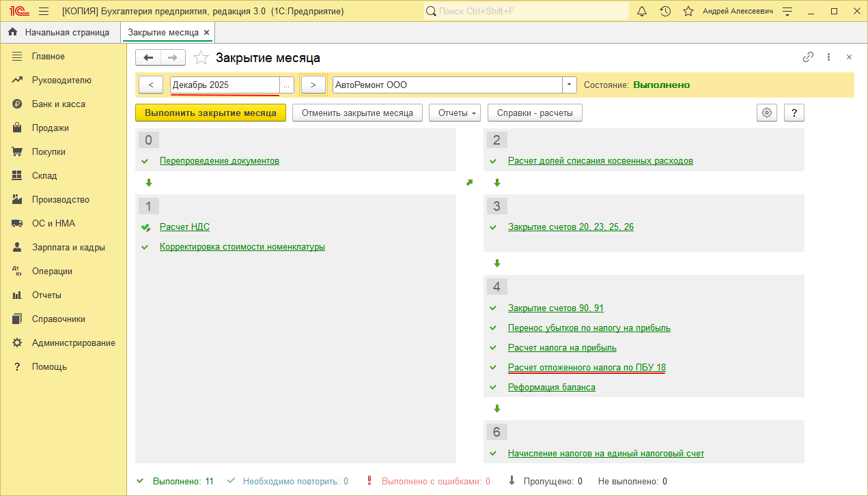Open Банк и касса section

click(59, 104)
